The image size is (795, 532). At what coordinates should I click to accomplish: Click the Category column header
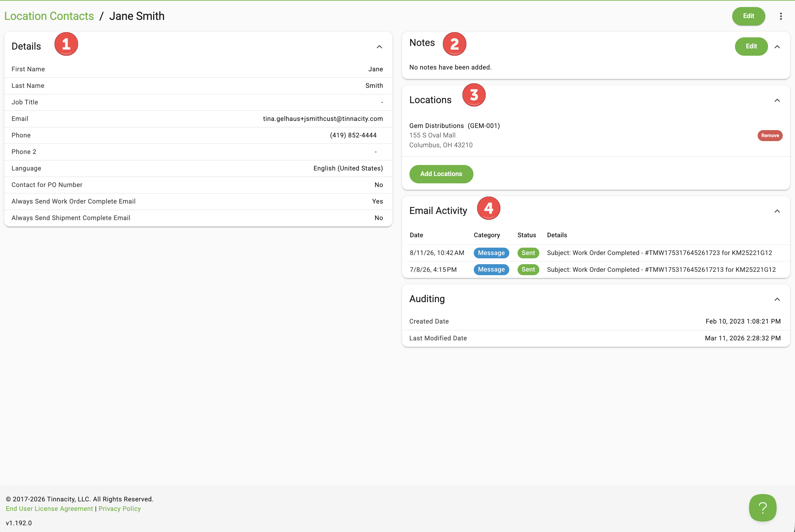[x=486, y=235]
